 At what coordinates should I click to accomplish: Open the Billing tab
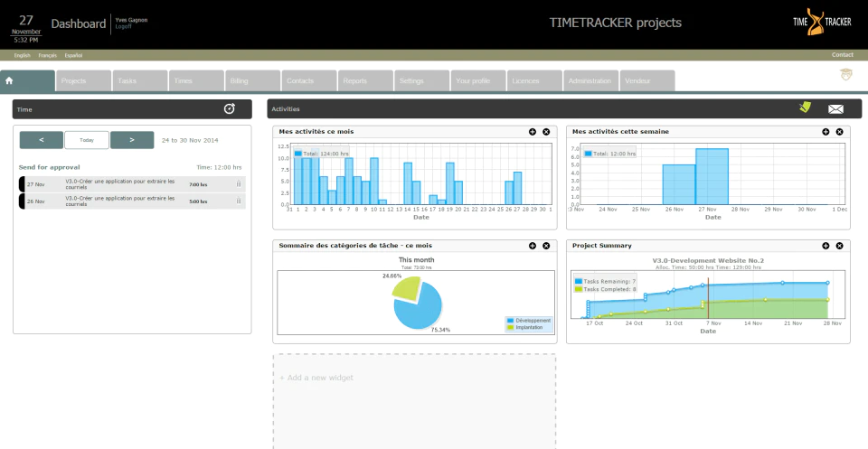coord(252,80)
